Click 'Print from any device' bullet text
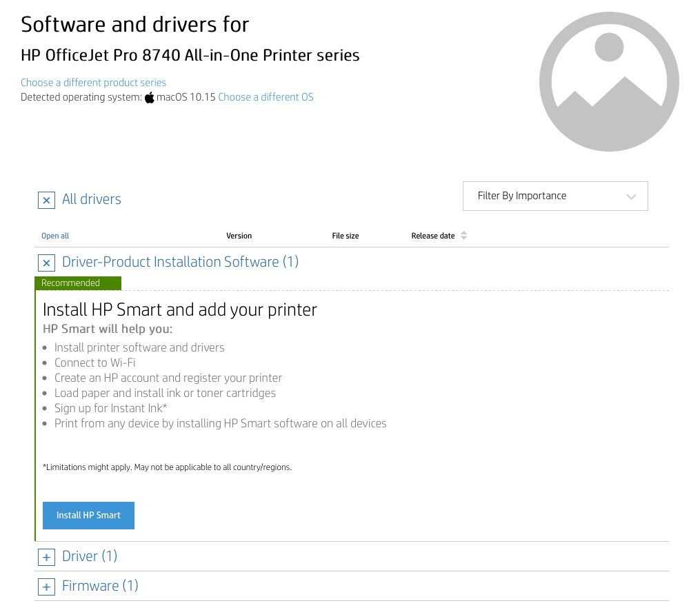 (x=220, y=423)
